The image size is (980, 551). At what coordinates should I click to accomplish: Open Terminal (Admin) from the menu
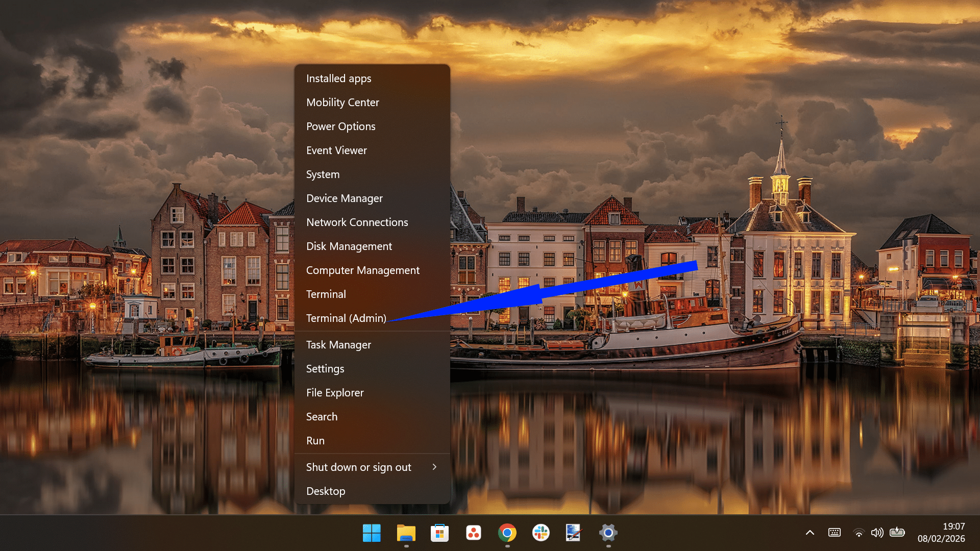(346, 318)
